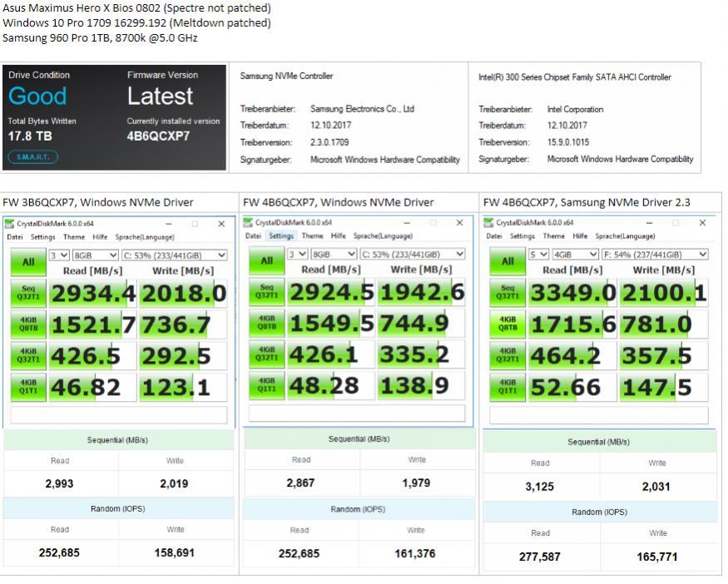Run 4KiB Q8T8 test in Samsung Driver 2.3 window

tap(508, 324)
